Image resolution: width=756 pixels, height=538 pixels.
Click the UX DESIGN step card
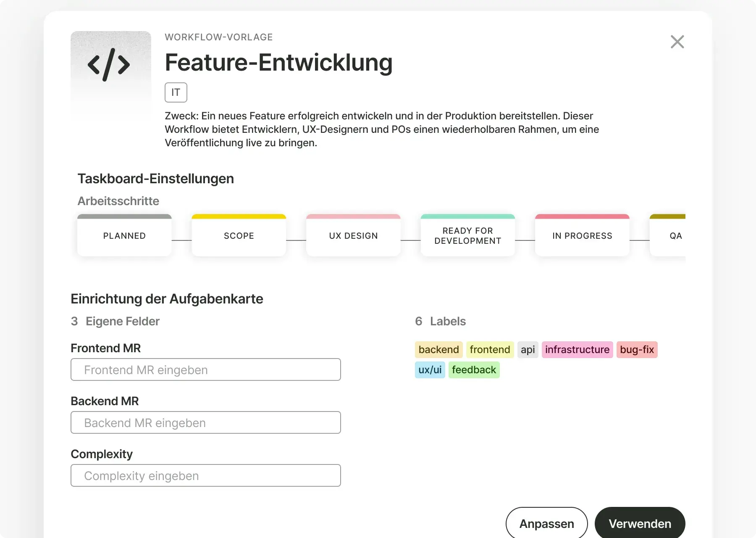coord(353,236)
